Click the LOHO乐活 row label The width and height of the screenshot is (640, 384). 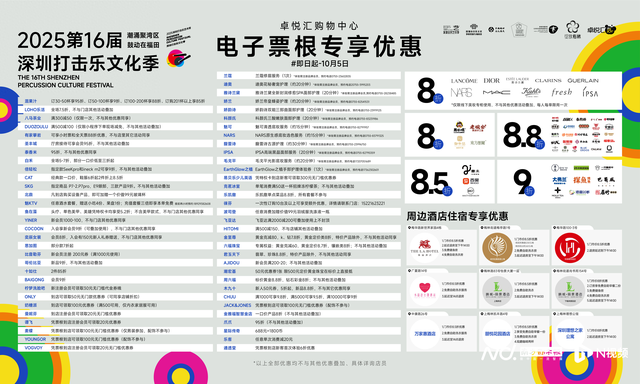(x=34, y=109)
